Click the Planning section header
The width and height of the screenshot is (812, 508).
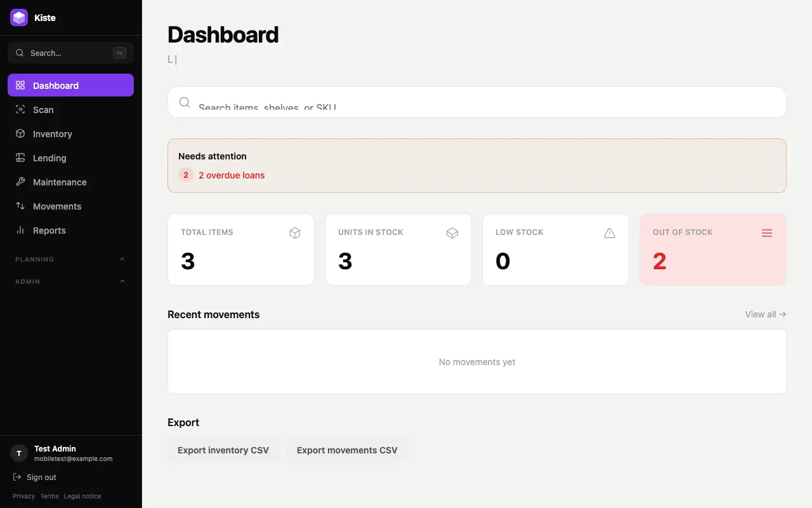pos(70,259)
